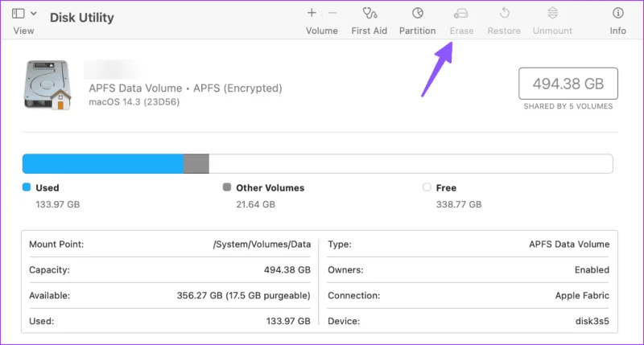Click the Restore arrow icon
644x345 pixels.
coord(505,13)
